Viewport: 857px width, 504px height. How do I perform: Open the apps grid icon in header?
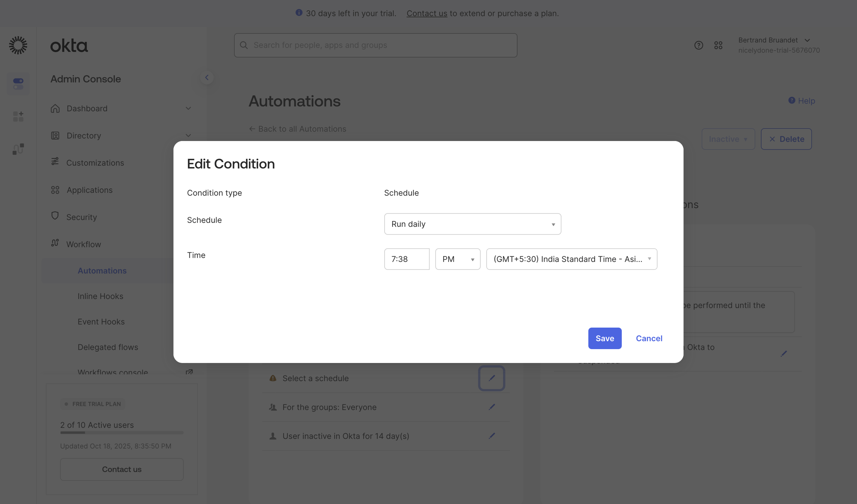718,45
